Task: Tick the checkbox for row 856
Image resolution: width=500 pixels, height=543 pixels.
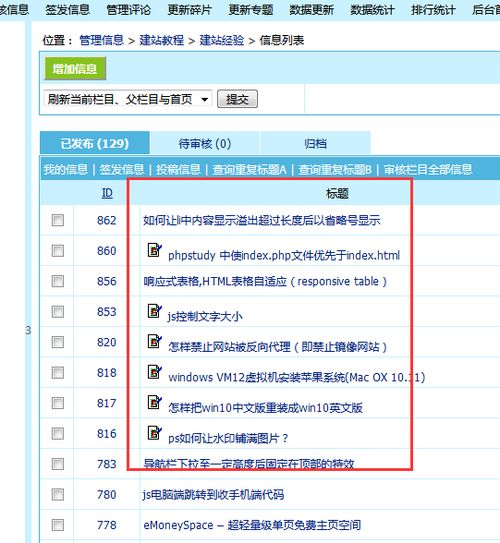Action: (58, 281)
